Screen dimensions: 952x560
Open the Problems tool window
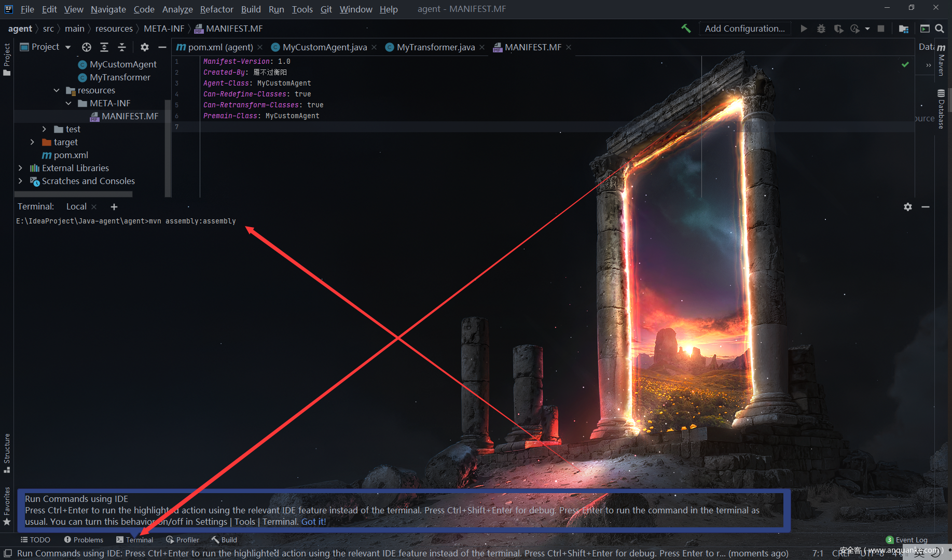pos(84,540)
